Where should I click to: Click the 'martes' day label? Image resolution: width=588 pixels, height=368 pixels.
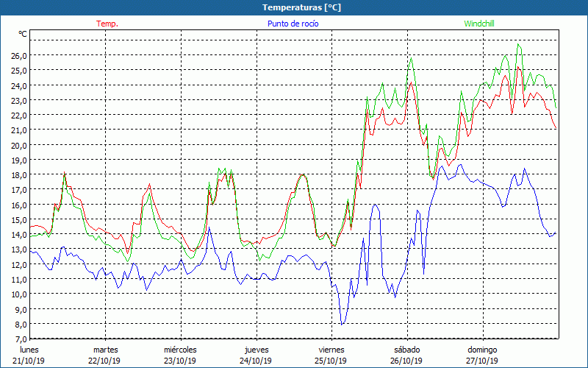tap(106, 350)
